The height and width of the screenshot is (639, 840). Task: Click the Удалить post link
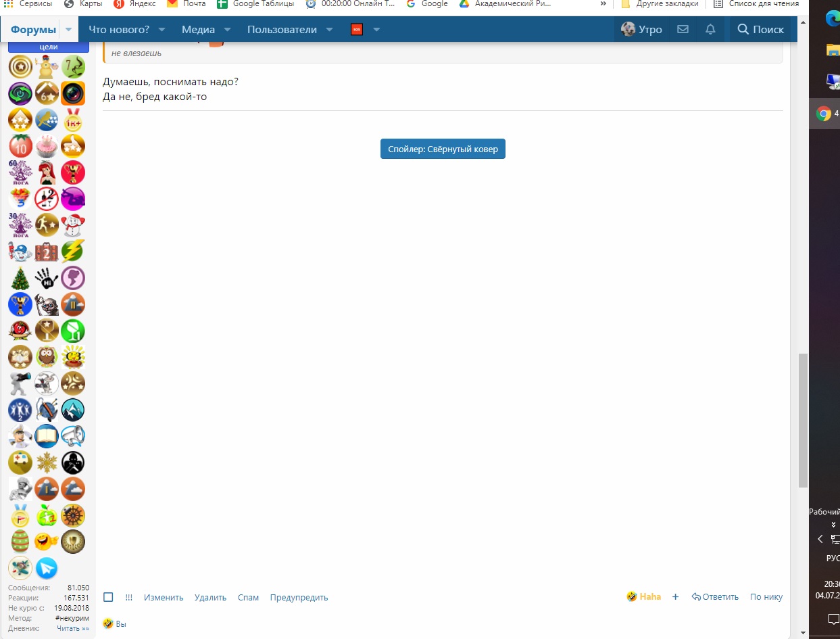(211, 598)
